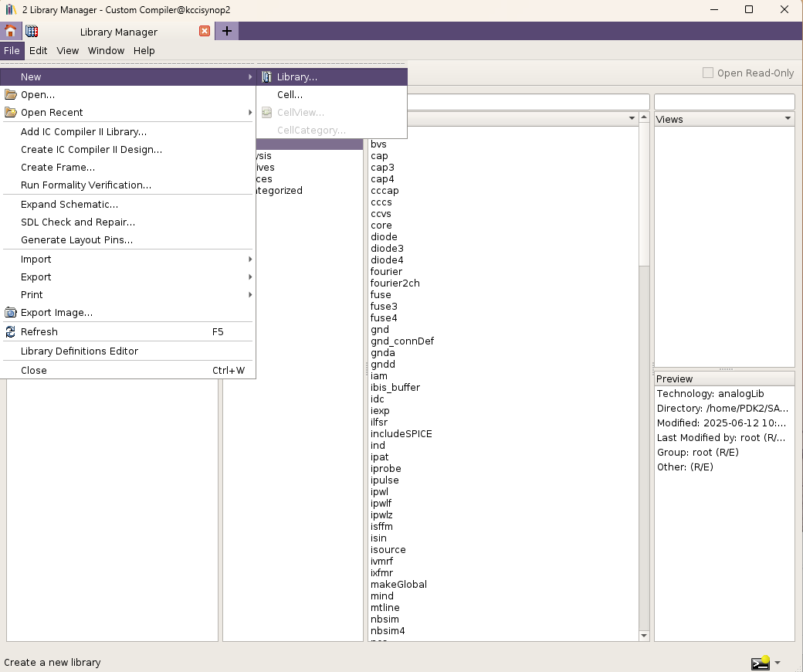Viewport: 803px width, 672px height.
Task: Select Close in File menu
Action: [128, 370]
